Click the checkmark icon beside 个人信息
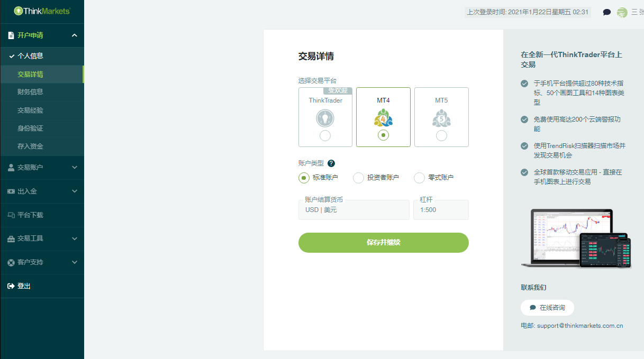Screen dimensions: 644x359 pos(12,56)
